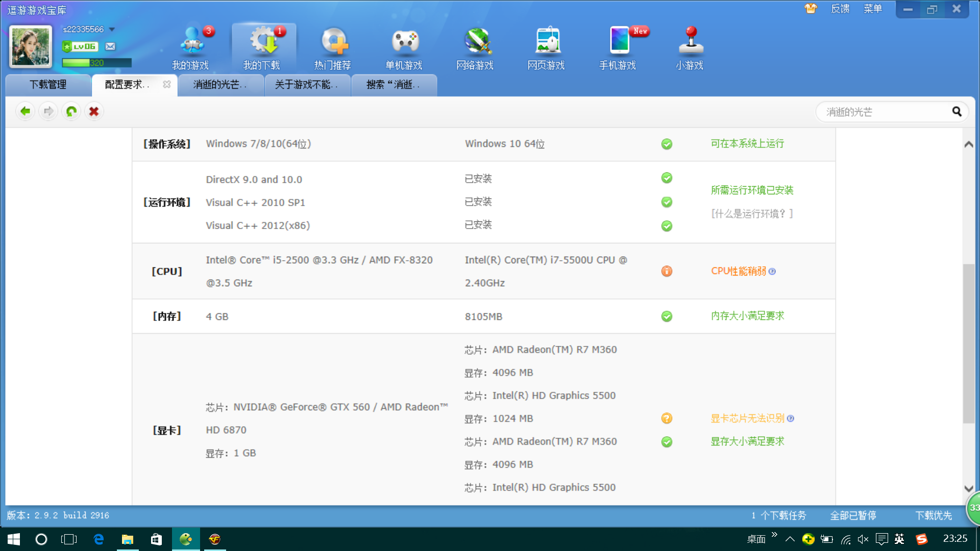
Task: Click the user avatar picture
Action: [x=31, y=46]
